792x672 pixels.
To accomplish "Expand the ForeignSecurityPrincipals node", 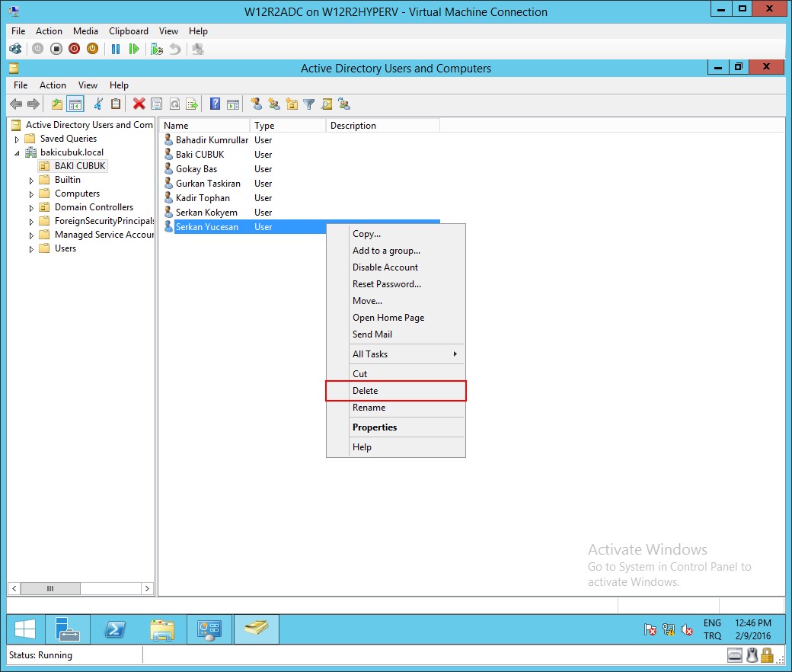I will [x=31, y=221].
